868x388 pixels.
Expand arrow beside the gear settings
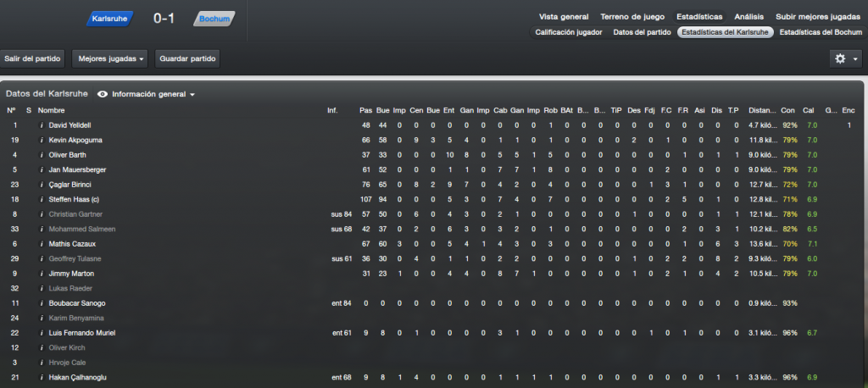(x=855, y=58)
